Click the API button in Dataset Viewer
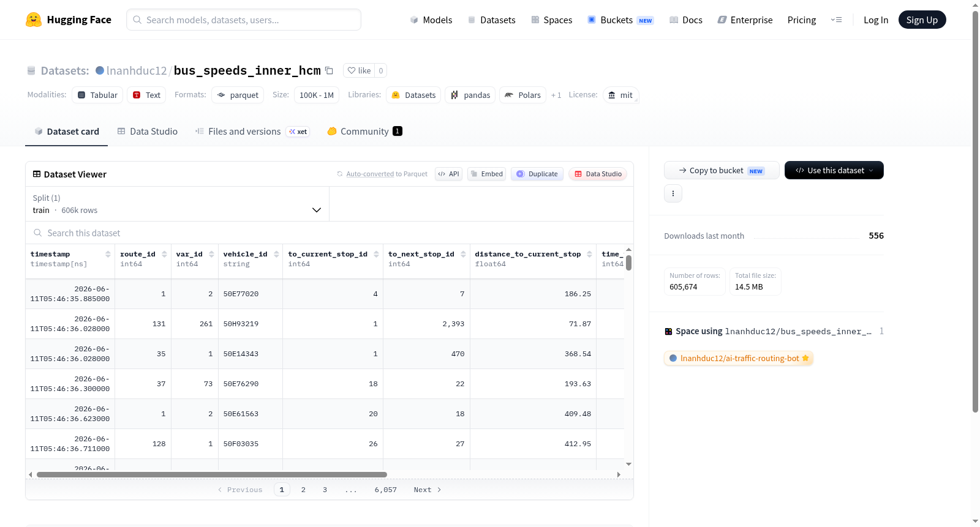This screenshot has width=980, height=527. 448,174
